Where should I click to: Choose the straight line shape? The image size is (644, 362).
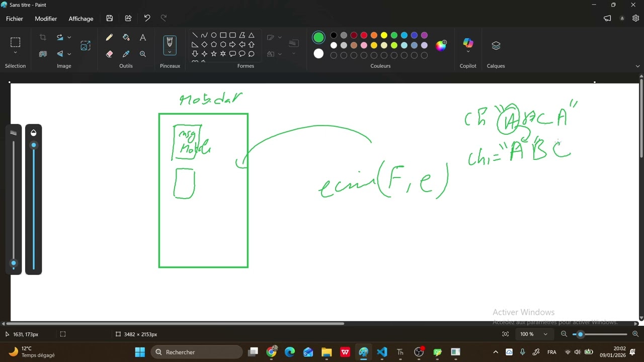195,35
